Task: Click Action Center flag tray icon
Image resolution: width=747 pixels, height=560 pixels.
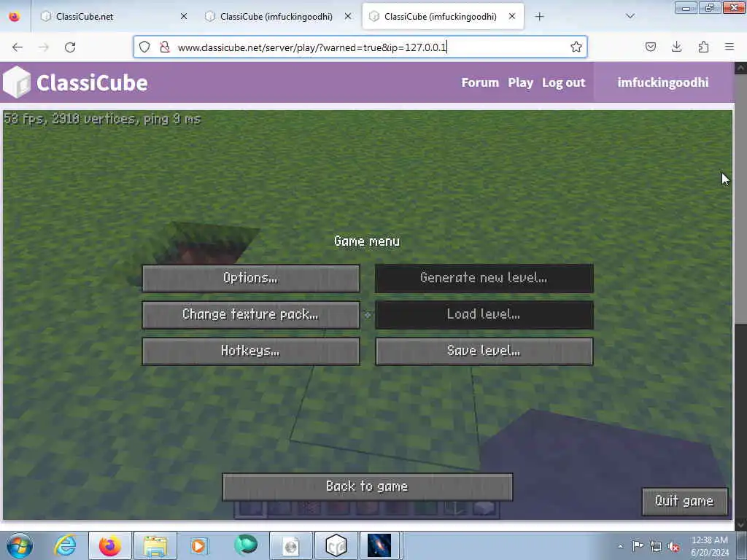Action: [x=638, y=545]
